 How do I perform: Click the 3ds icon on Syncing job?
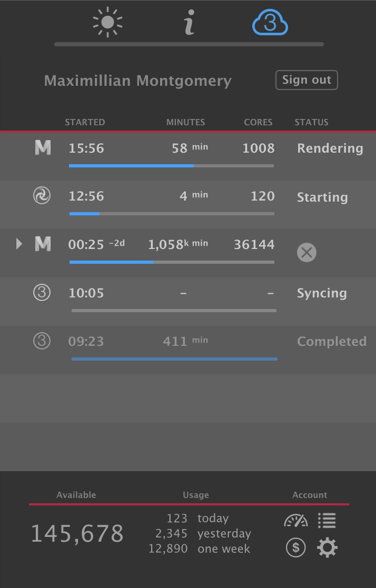tap(42, 292)
